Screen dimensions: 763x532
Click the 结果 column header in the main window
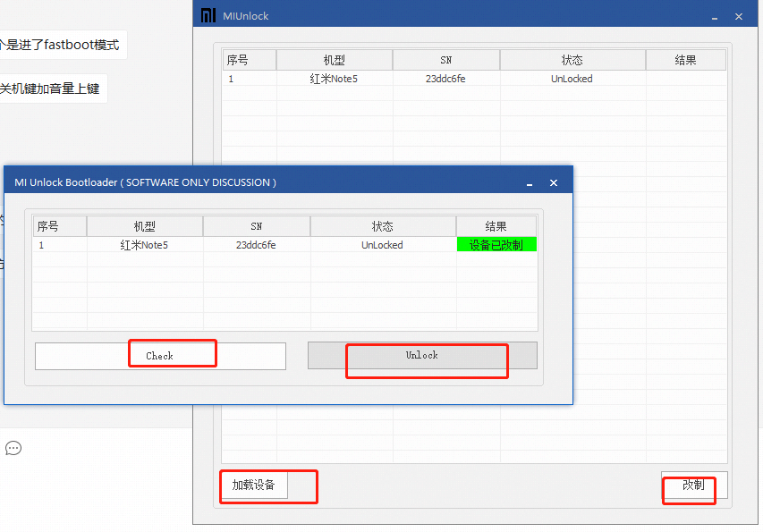click(686, 59)
